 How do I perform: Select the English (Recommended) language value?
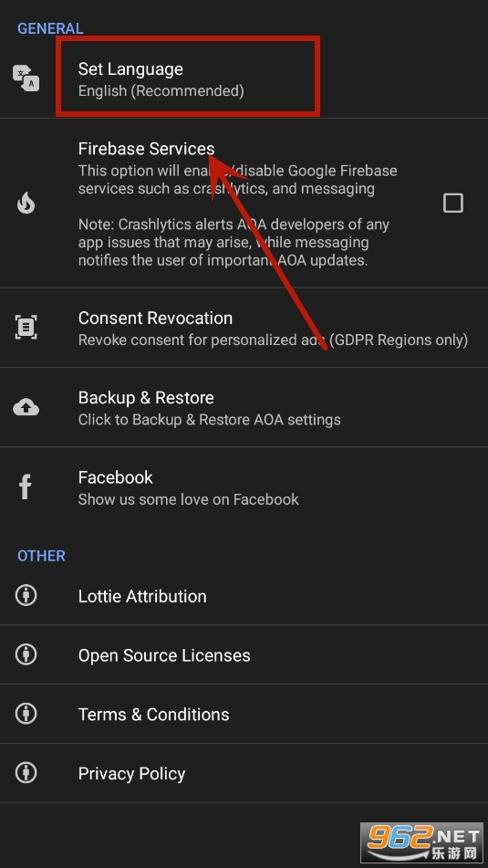coord(161,90)
